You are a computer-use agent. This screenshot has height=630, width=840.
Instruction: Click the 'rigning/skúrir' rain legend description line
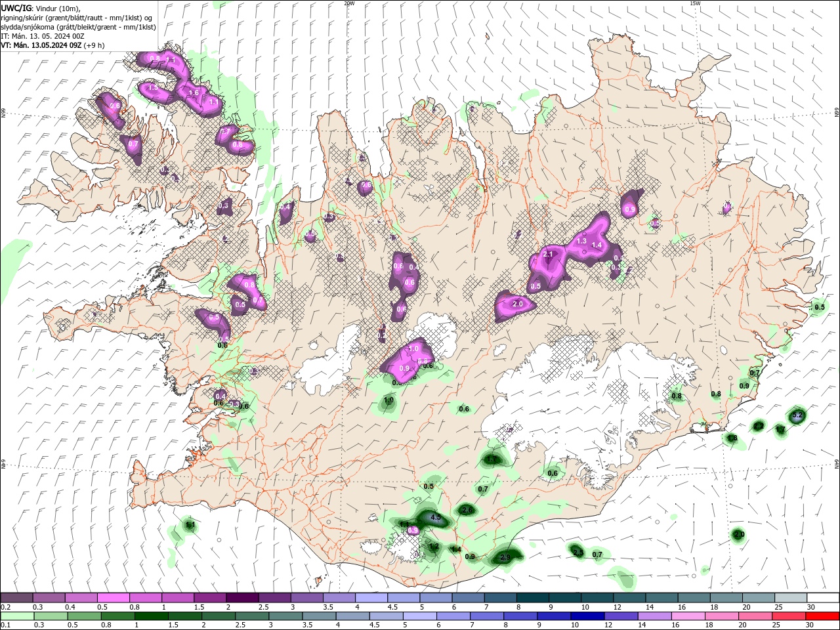[77, 18]
